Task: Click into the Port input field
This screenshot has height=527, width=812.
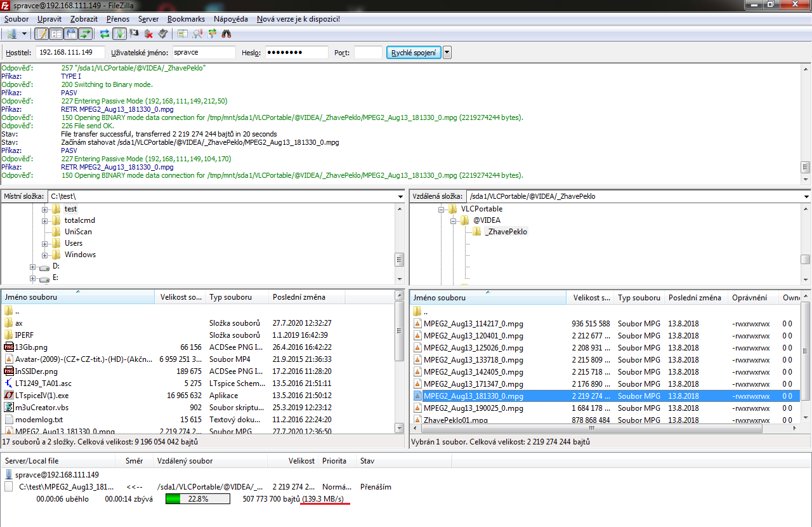Action: [x=368, y=53]
